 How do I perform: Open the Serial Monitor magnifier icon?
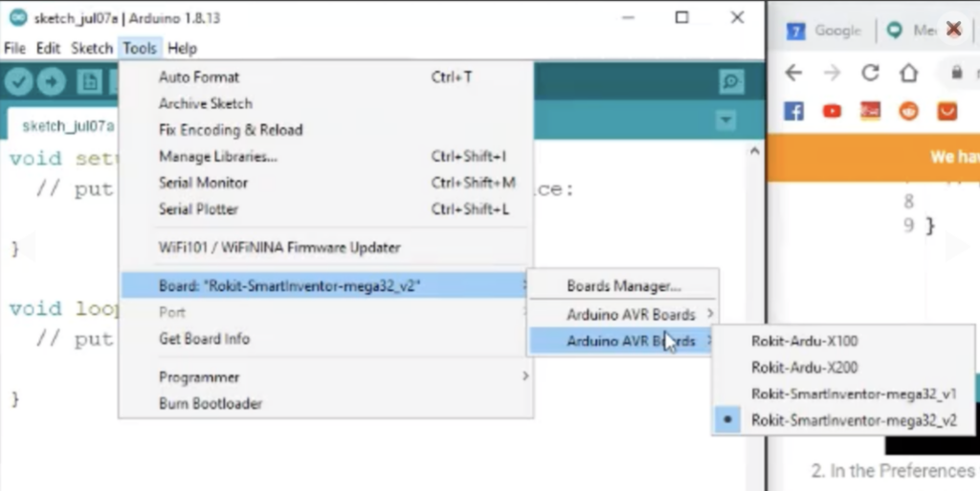coord(731,82)
